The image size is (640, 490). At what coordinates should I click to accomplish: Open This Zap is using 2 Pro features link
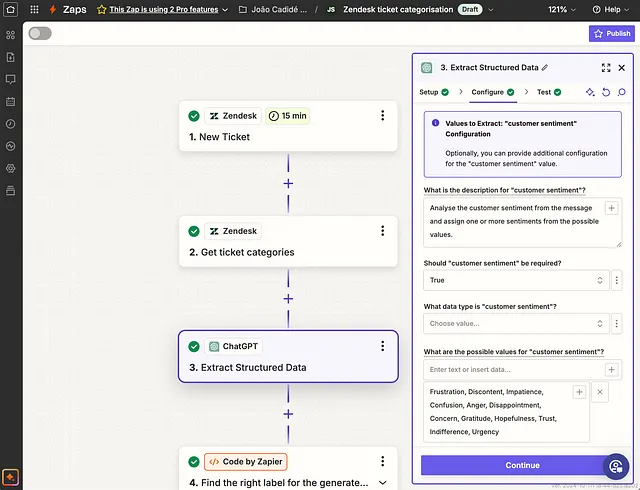click(x=164, y=9)
